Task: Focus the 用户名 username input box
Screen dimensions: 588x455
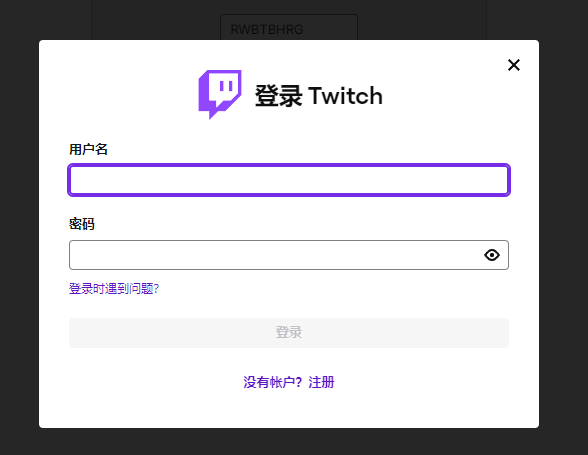Action: point(289,180)
